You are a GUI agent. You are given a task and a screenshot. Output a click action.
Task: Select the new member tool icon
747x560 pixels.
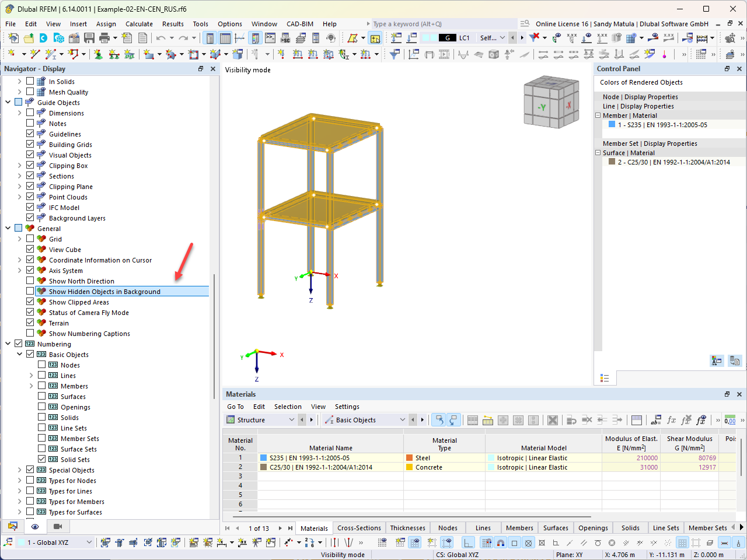[51, 54]
